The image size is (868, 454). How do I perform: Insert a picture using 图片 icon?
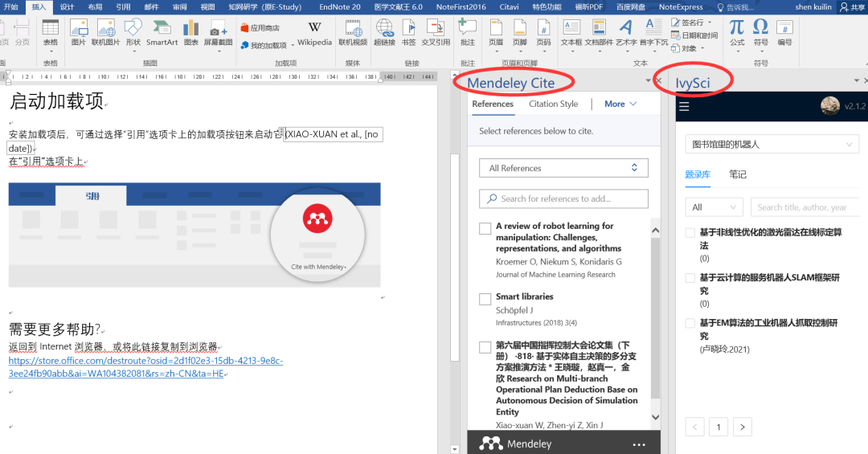pos(79,32)
